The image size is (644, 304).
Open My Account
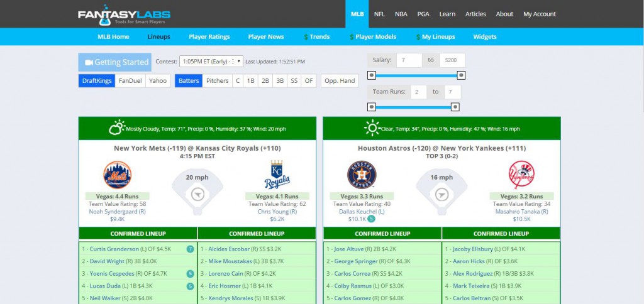[539, 14]
